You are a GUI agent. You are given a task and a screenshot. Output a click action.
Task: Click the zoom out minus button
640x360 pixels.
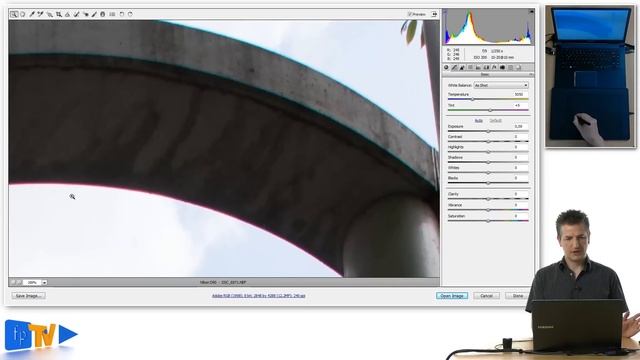coord(13,282)
